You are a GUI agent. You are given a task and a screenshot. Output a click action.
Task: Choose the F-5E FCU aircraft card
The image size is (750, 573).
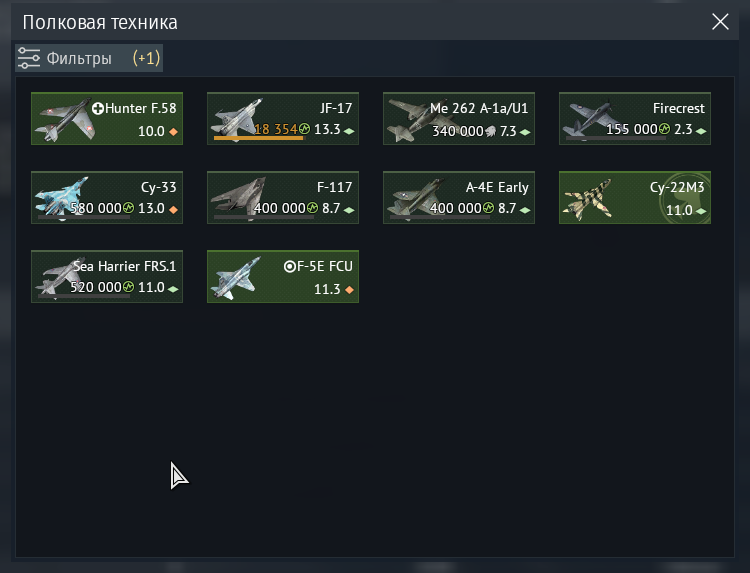coord(283,276)
